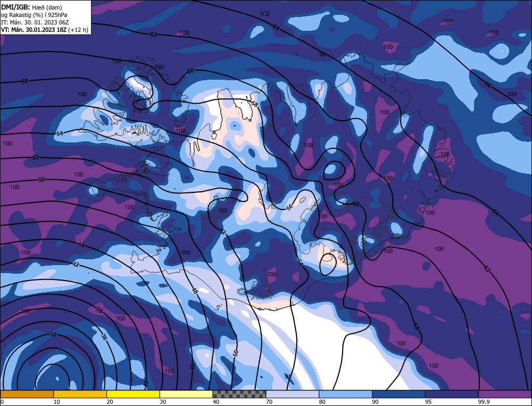Screen dimensions: 532x406
Task: Click the initial time 'IT: Mán. 30. 01. 2023 06Z'
Action: 35,22
